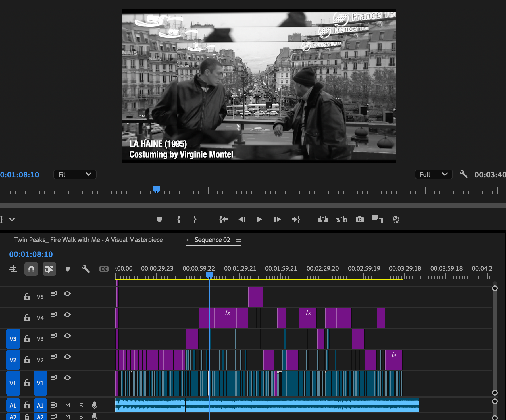Select the V5 purple graphic clip
The width and height of the screenshot is (506, 420).
click(x=255, y=297)
